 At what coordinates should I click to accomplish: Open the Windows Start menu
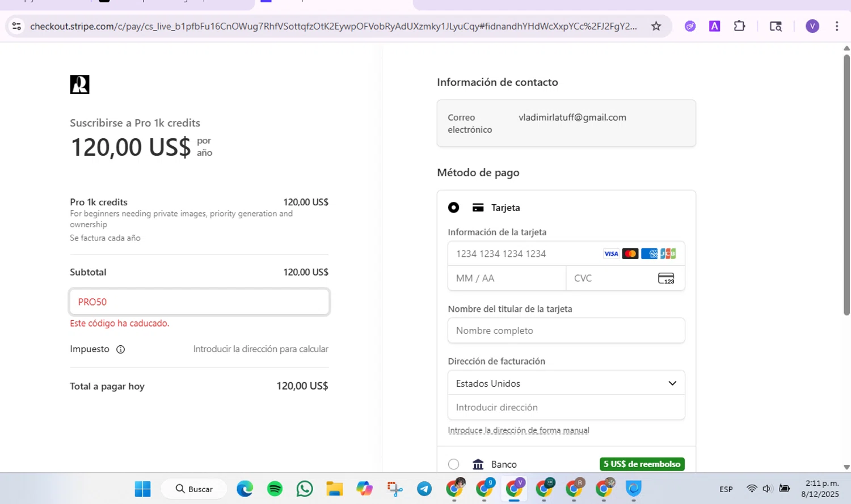tap(143, 489)
